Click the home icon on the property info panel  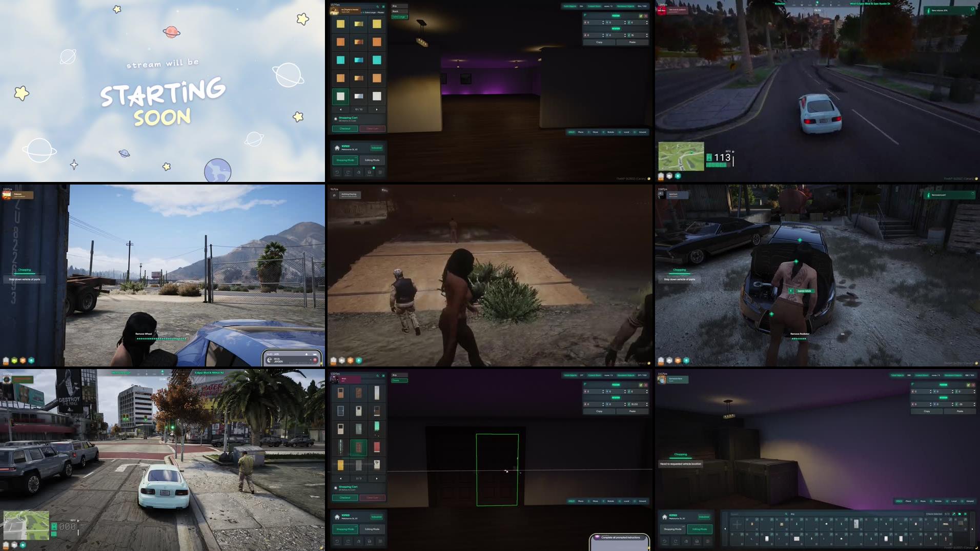click(336, 148)
